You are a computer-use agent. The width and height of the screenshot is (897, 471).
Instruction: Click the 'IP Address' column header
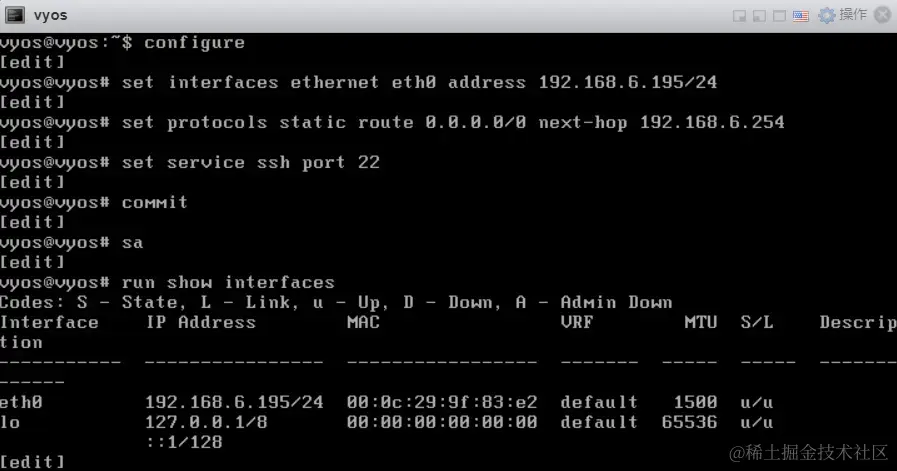pos(200,323)
